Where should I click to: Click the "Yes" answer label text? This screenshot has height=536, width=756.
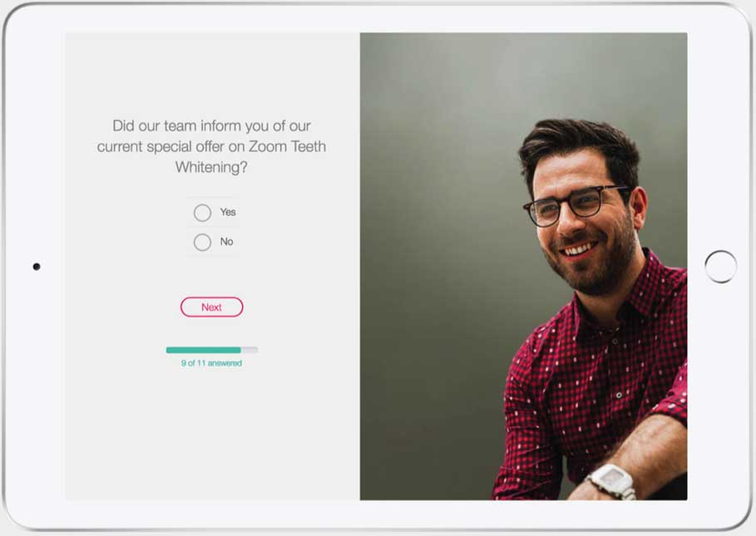click(228, 212)
